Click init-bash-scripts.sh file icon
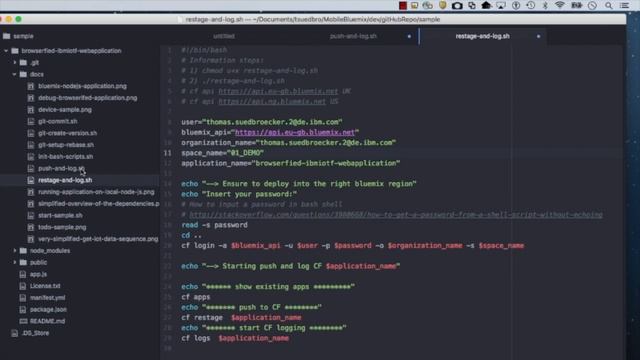The height and width of the screenshot is (360, 640). pyautogui.click(x=31, y=157)
